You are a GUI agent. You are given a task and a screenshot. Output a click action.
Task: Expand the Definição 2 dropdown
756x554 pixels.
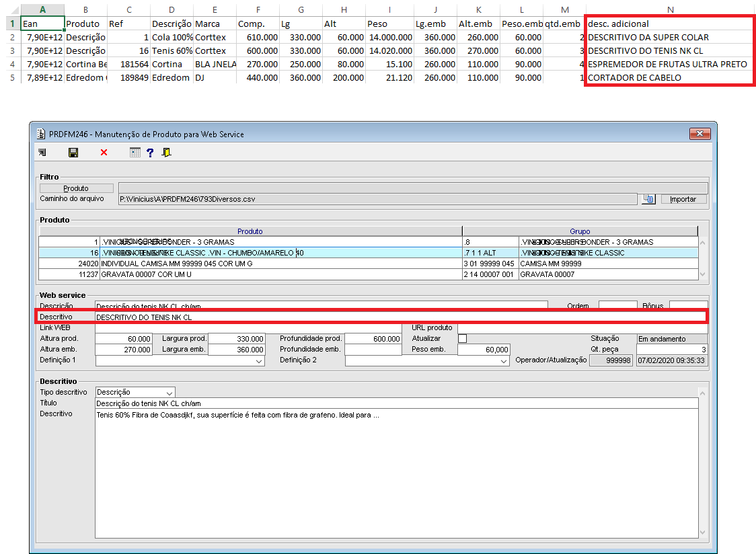504,361
